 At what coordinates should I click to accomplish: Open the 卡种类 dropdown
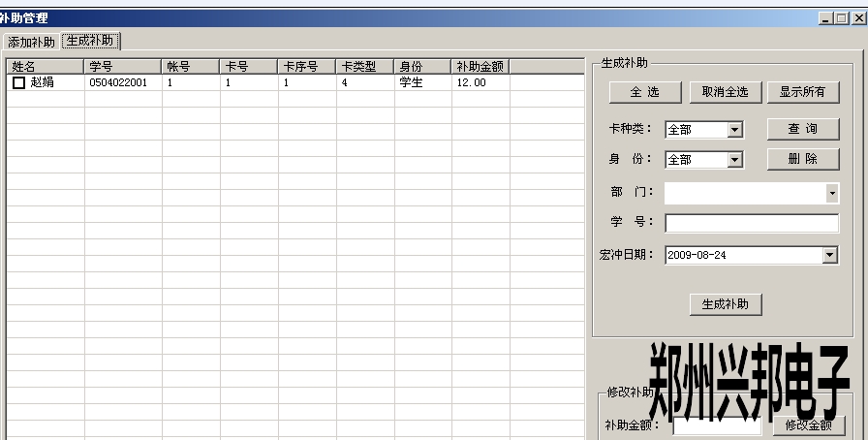[x=734, y=130]
